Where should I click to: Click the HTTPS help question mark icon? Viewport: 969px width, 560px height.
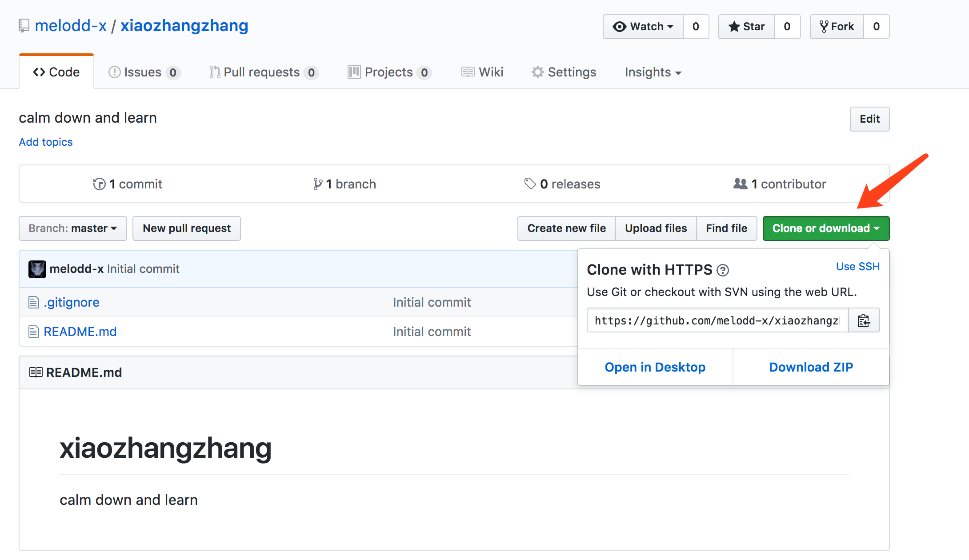pos(723,270)
